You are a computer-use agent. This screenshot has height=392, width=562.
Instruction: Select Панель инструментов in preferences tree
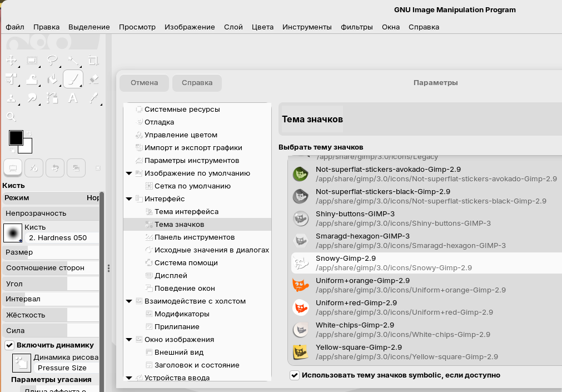click(195, 237)
